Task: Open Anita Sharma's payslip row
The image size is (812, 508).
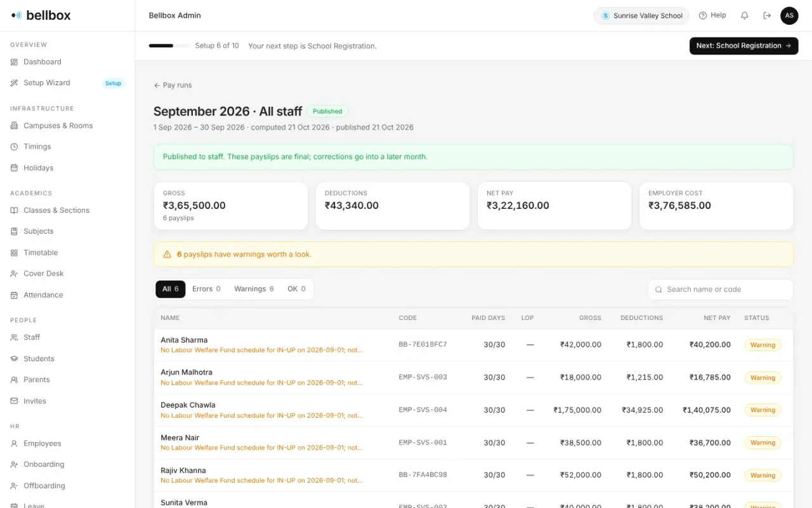Action: (x=473, y=345)
